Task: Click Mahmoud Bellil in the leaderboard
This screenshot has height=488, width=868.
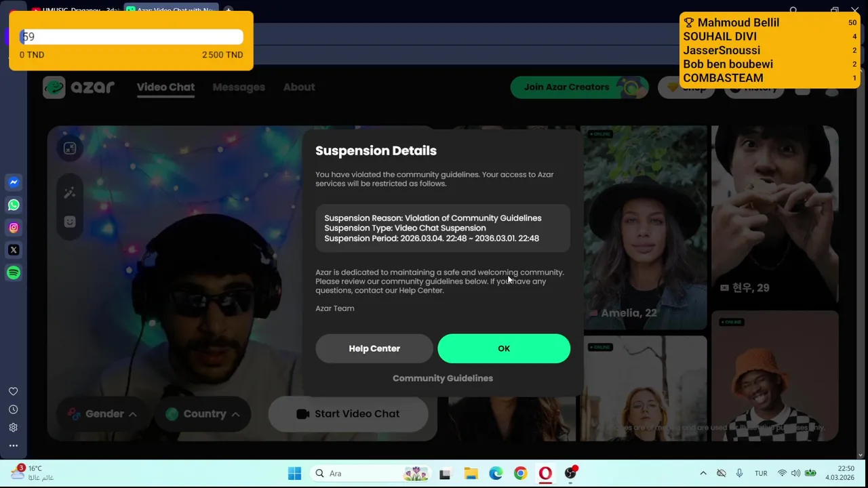Action: click(x=738, y=22)
